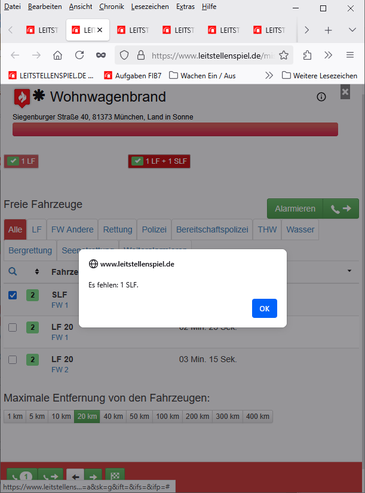Open the Hilfe menu

pos(209,6)
